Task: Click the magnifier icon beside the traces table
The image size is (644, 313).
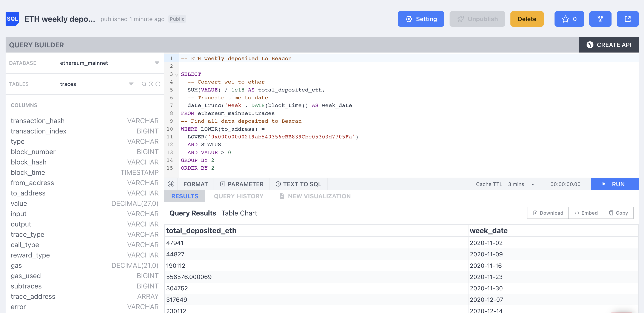Action: click(x=144, y=84)
